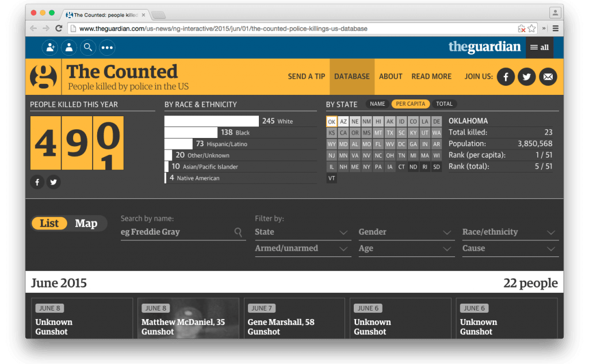Switch state sorting to Name
589x364 pixels.
click(377, 104)
